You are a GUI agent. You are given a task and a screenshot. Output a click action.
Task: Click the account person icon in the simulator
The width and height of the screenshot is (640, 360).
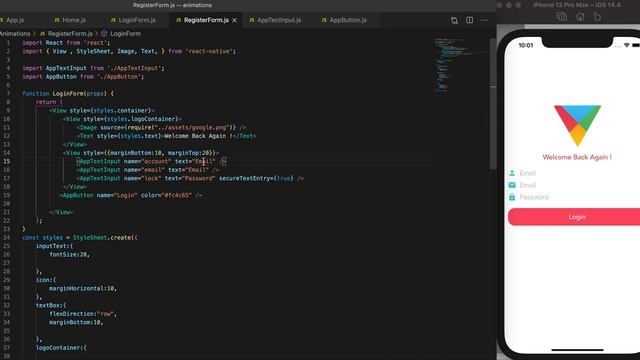pyautogui.click(x=512, y=173)
